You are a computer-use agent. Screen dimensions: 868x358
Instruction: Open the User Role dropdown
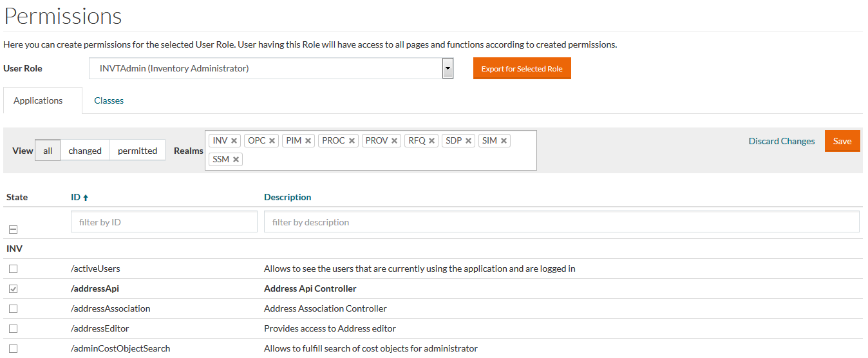coord(448,69)
